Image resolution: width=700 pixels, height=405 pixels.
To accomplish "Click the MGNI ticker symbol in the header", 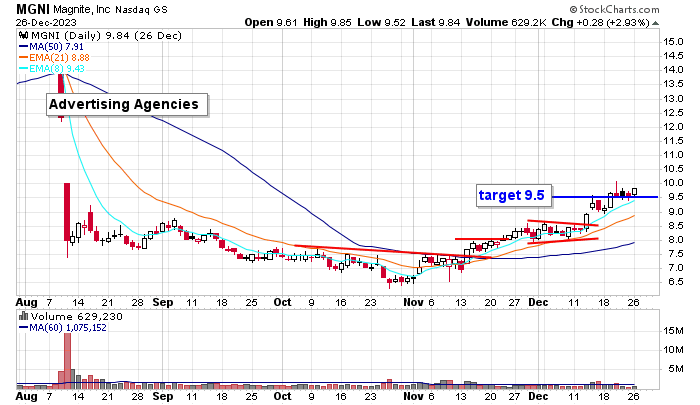I will [33, 9].
